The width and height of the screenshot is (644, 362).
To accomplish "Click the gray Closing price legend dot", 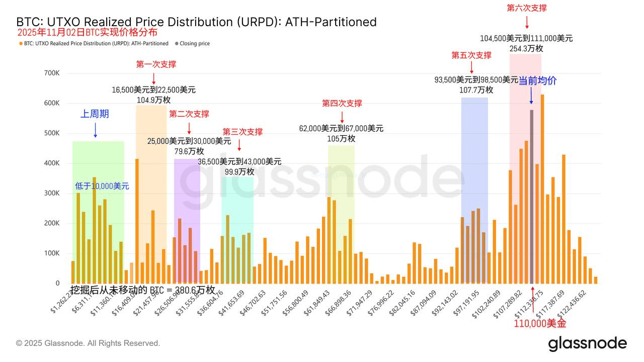I will tap(176, 44).
